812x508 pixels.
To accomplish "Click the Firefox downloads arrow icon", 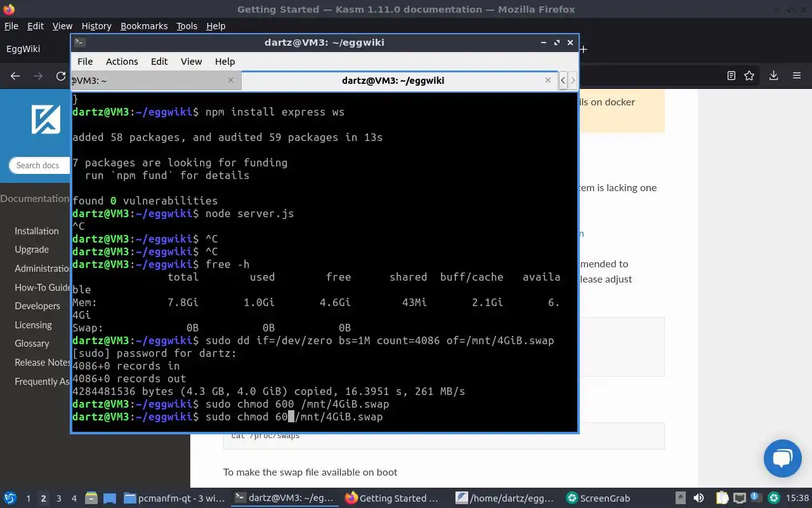I will coord(773,76).
